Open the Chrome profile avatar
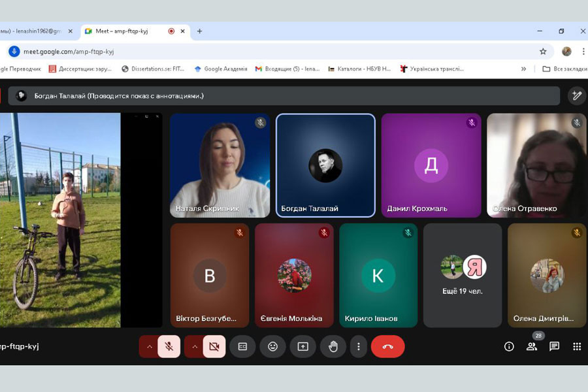 566,52
